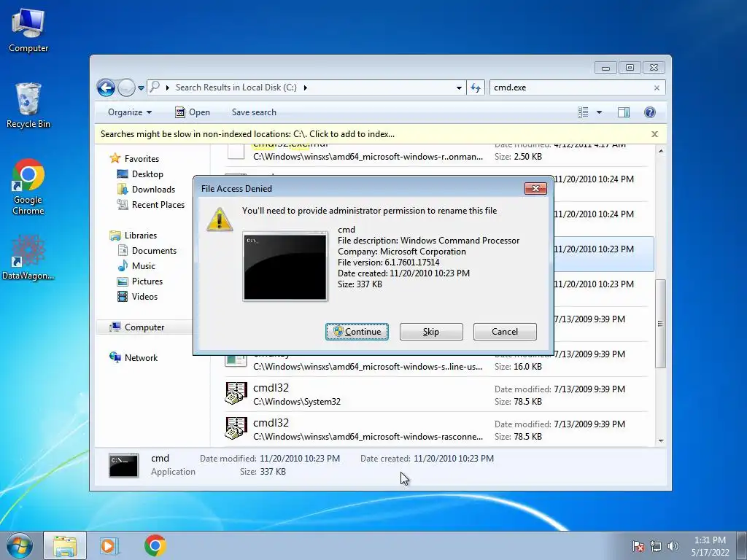747x560 pixels.
Task: Open the Computer desktop icon
Action: (28, 31)
